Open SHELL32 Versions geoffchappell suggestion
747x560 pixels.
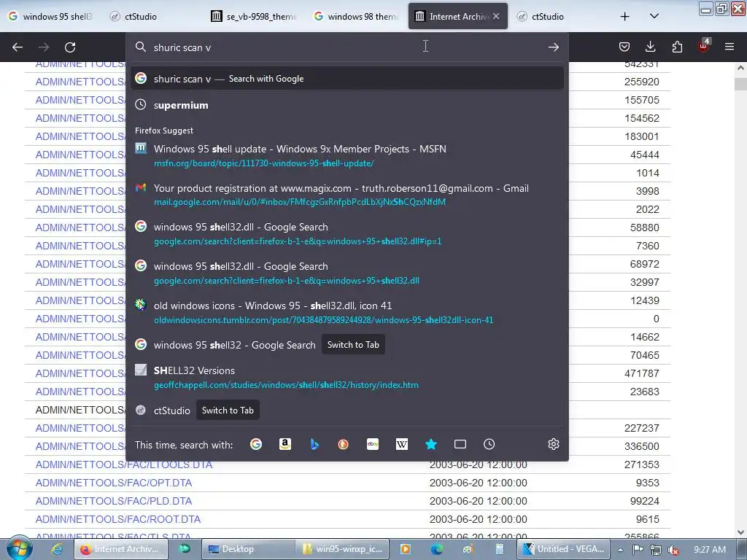pyautogui.click(x=347, y=377)
